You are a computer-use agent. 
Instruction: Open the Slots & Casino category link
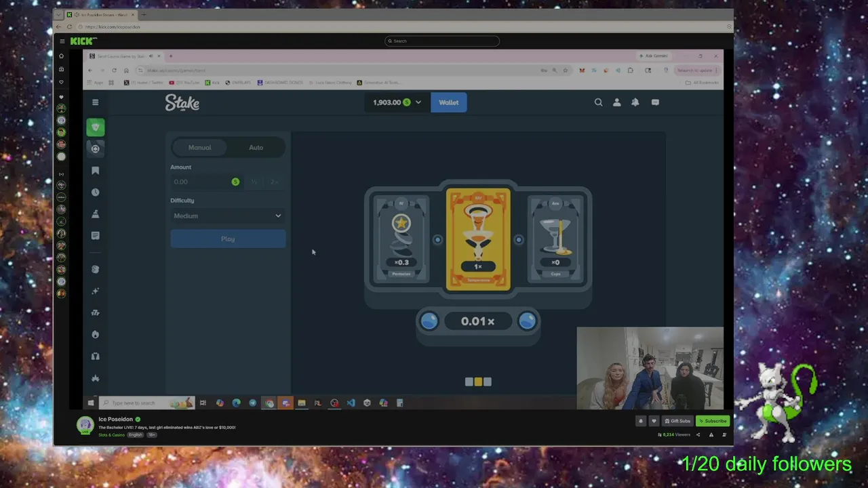(x=111, y=434)
